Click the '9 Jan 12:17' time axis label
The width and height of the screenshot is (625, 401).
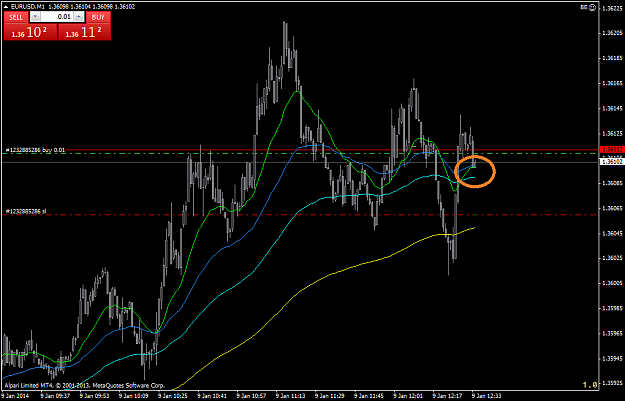tap(448, 396)
